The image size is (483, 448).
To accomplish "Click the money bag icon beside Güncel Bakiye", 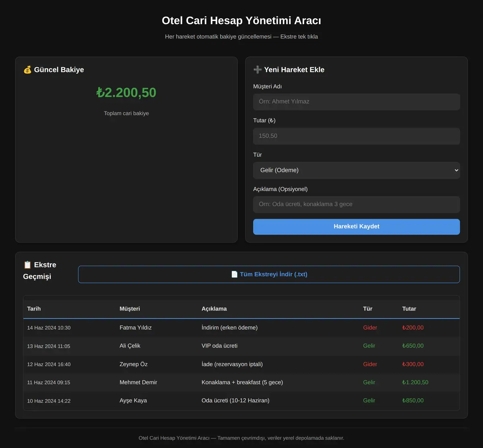I will click(x=27, y=70).
